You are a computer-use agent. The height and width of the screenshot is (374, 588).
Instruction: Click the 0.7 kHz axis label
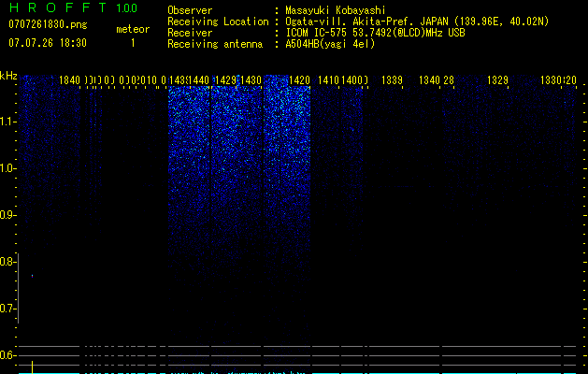[7, 309]
